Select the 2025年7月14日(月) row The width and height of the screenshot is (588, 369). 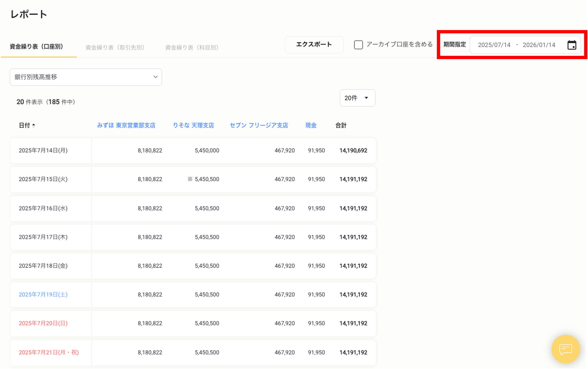click(x=43, y=150)
